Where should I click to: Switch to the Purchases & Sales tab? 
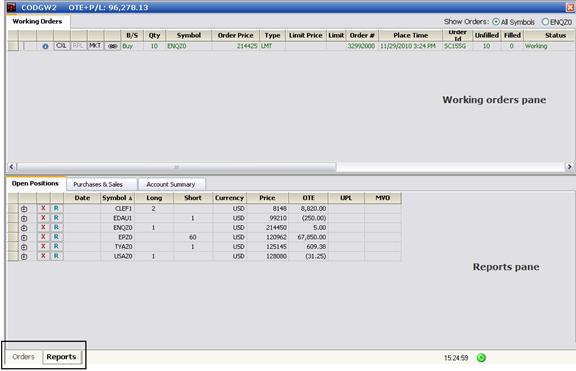pos(98,184)
